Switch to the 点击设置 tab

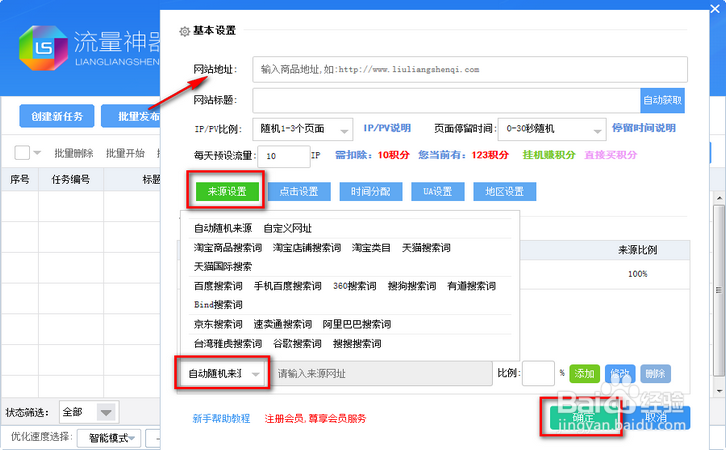(299, 191)
